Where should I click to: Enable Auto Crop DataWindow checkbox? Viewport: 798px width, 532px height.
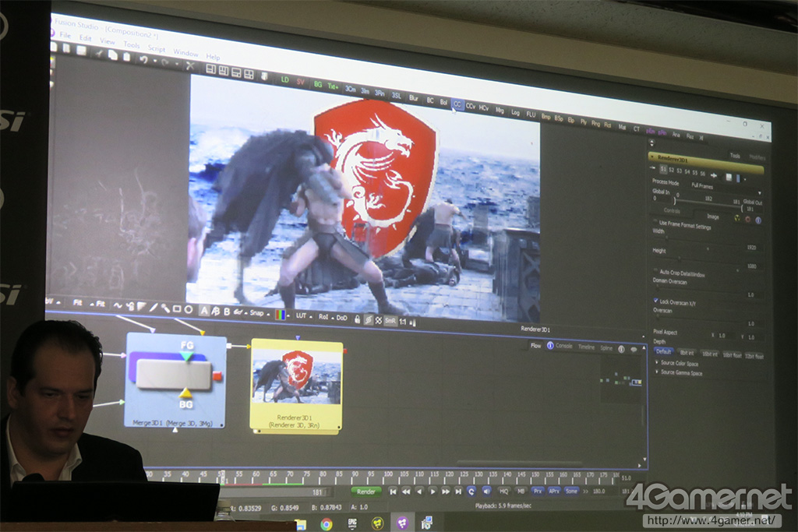click(x=655, y=270)
